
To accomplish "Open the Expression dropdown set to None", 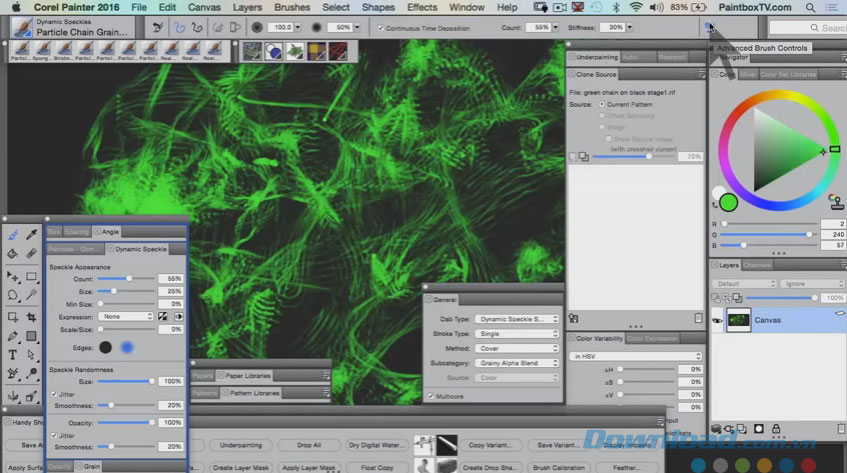I will [125, 316].
